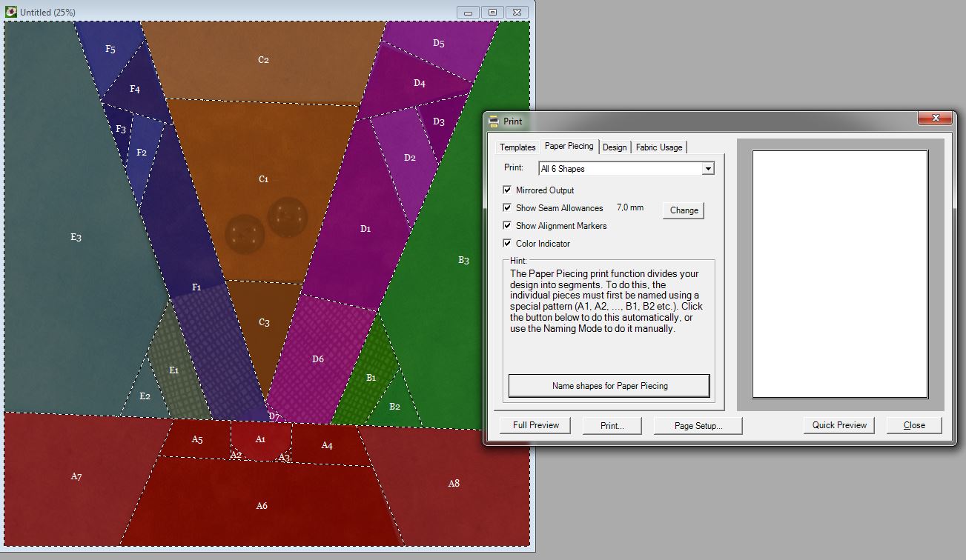Disable the Color Indicator option

[508, 243]
